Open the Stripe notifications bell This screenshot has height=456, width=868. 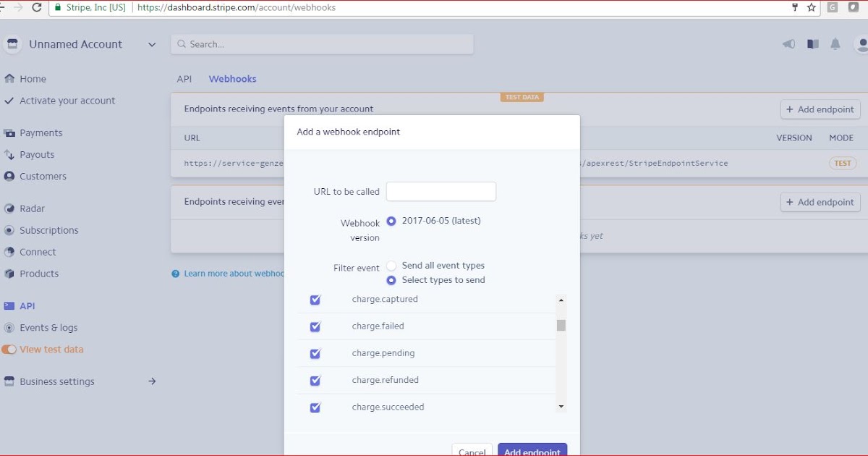click(836, 44)
